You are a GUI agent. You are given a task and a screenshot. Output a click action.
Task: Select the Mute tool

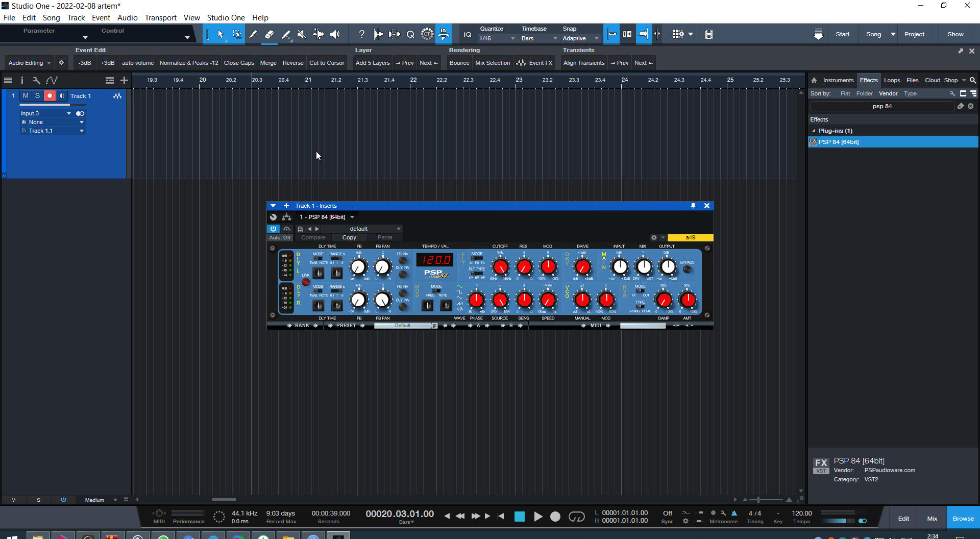(x=302, y=34)
